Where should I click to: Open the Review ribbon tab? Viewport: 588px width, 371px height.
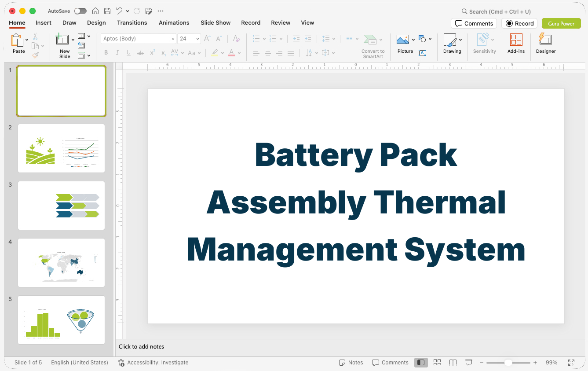pos(281,22)
